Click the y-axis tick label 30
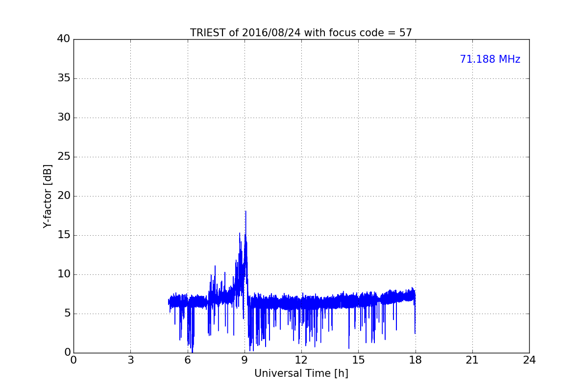This screenshot has width=588, height=392. coord(64,118)
